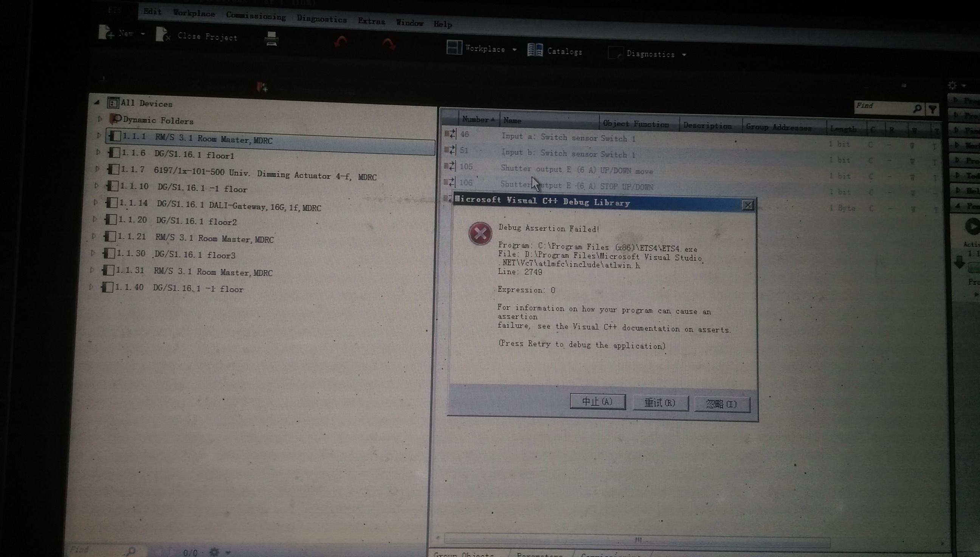Click the device icon for 1.1.6 floor1
The width and height of the screenshot is (980, 557).
114,152
